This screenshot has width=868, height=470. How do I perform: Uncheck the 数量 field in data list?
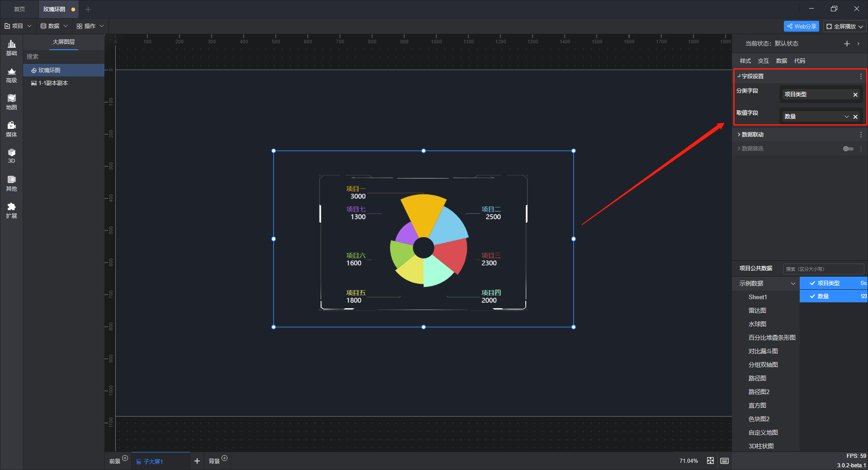tap(812, 296)
